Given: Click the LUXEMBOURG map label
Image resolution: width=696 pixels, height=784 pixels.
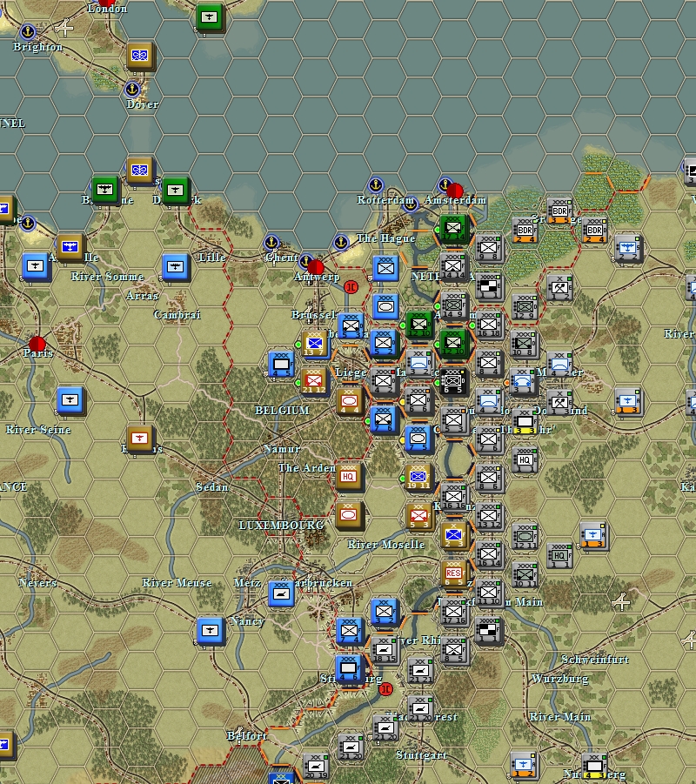Looking at the screenshot, I should click(x=282, y=525).
